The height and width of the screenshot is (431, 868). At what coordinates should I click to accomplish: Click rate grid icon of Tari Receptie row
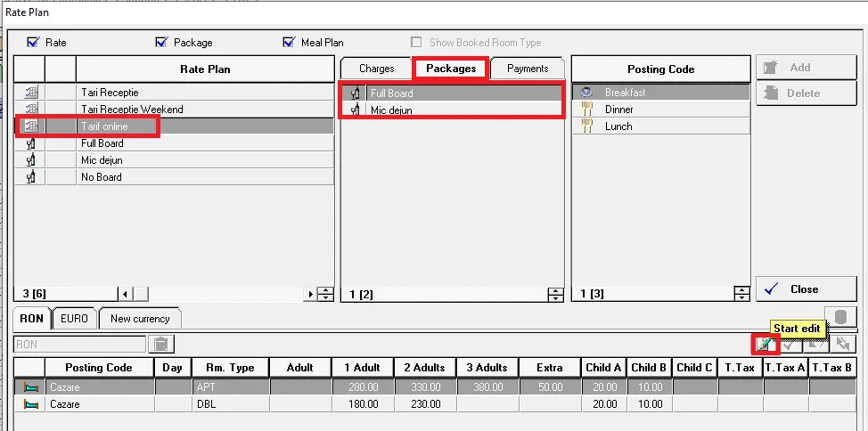pos(31,93)
